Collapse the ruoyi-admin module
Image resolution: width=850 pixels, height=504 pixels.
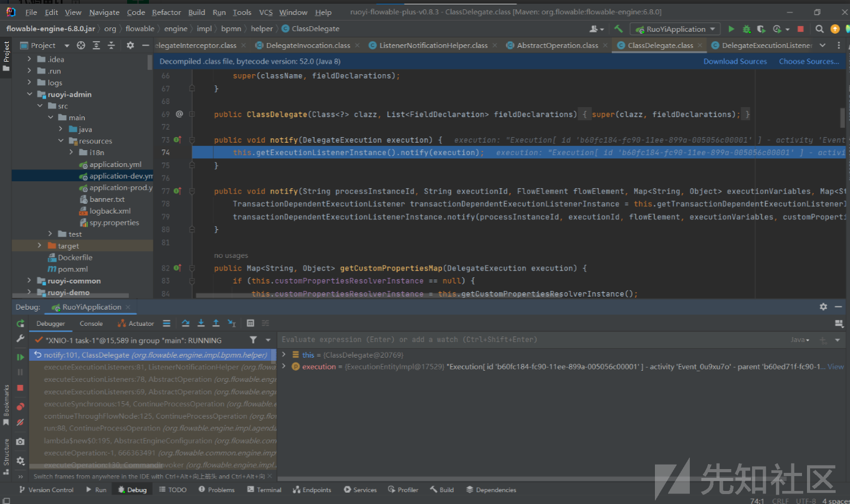[29, 95]
